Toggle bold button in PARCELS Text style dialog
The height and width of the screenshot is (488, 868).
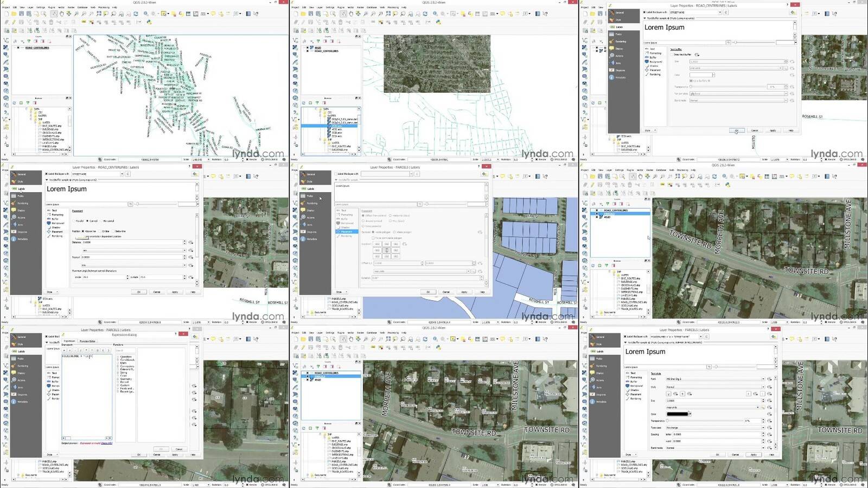pyautogui.click(x=749, y=394)
